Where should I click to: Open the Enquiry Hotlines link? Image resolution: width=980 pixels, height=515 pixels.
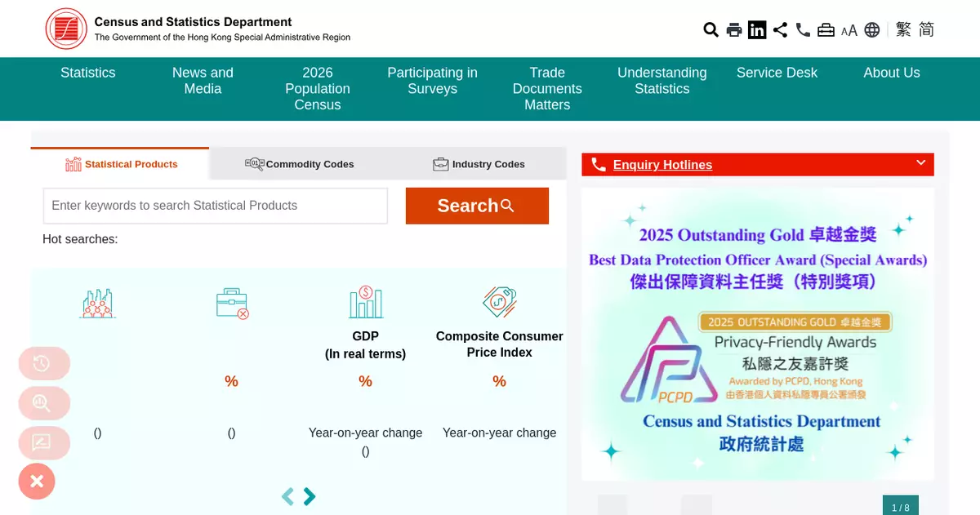(x=662, y=165)
